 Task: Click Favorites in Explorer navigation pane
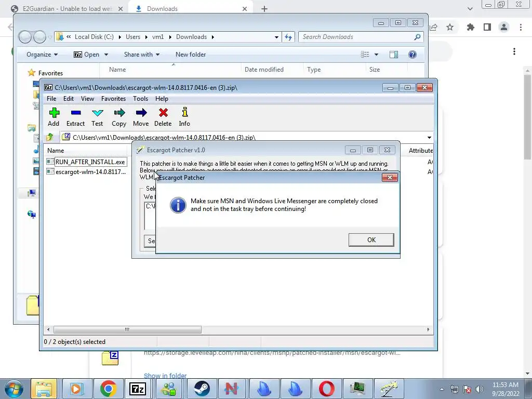(50, 73)
